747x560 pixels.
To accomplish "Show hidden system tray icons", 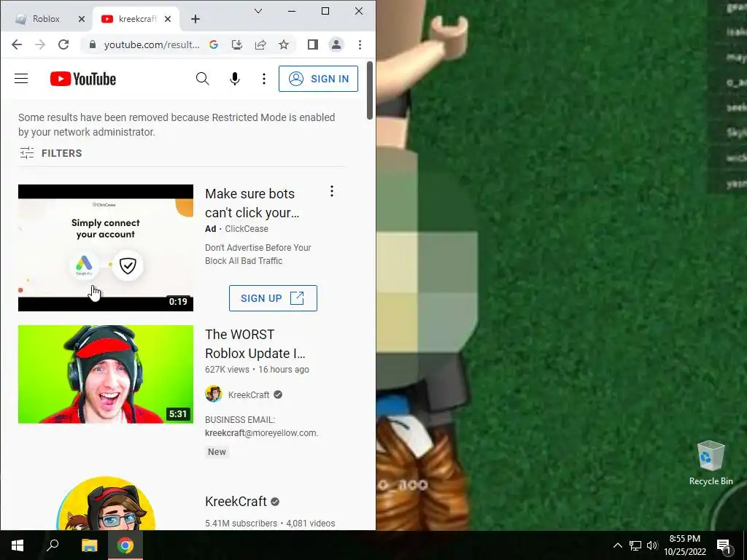I will tap(617, 545).
